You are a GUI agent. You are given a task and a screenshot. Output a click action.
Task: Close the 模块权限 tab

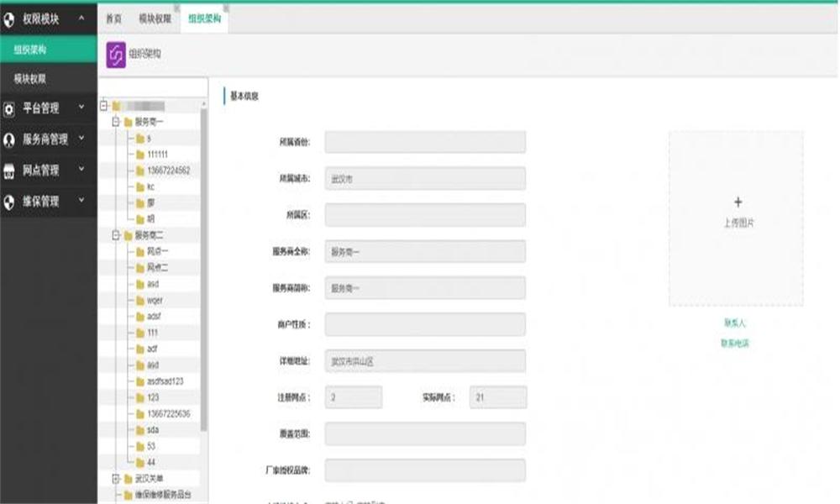coord(176,8)
